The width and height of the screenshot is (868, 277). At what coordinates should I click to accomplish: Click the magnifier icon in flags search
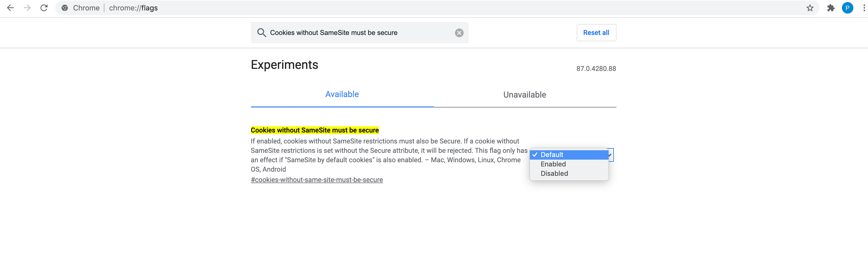261,33
